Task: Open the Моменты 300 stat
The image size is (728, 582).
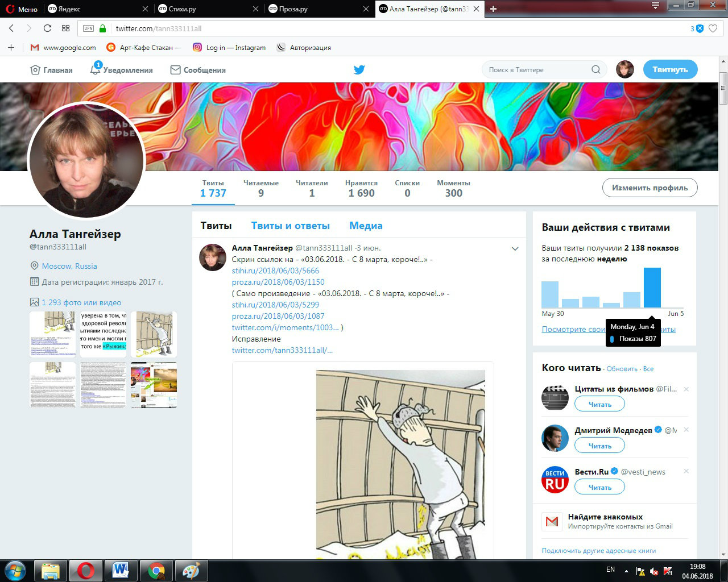Action: point(453,189)
